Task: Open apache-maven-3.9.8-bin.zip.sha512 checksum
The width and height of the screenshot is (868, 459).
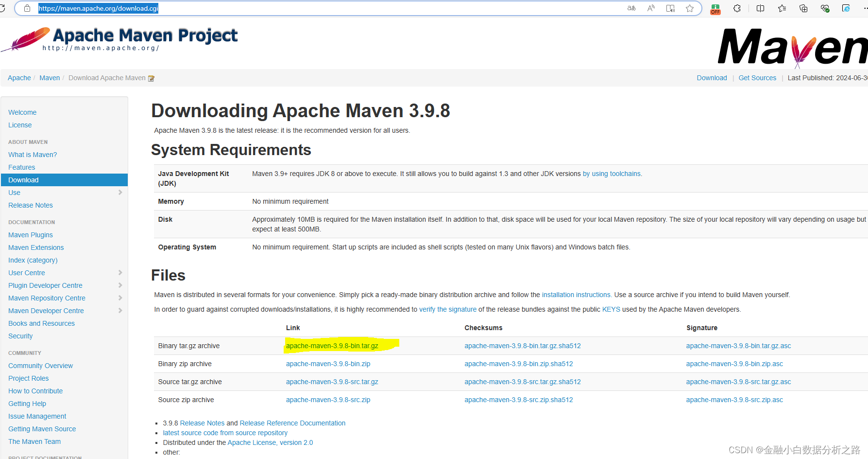Action: [519, 364]
